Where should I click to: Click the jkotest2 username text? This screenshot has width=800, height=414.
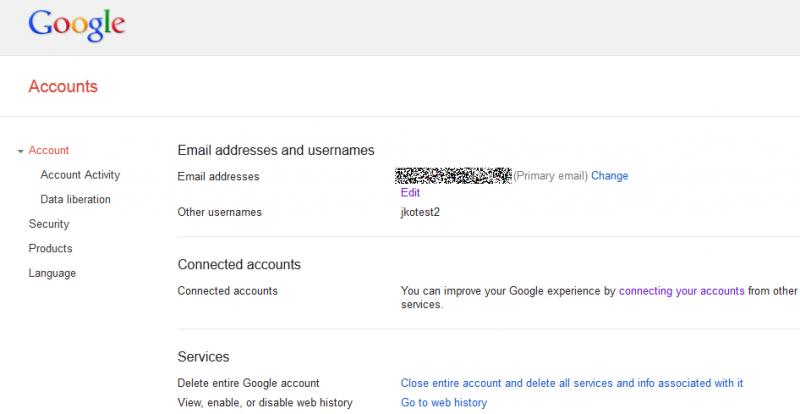pyautogui.click(x=421, y=212)
